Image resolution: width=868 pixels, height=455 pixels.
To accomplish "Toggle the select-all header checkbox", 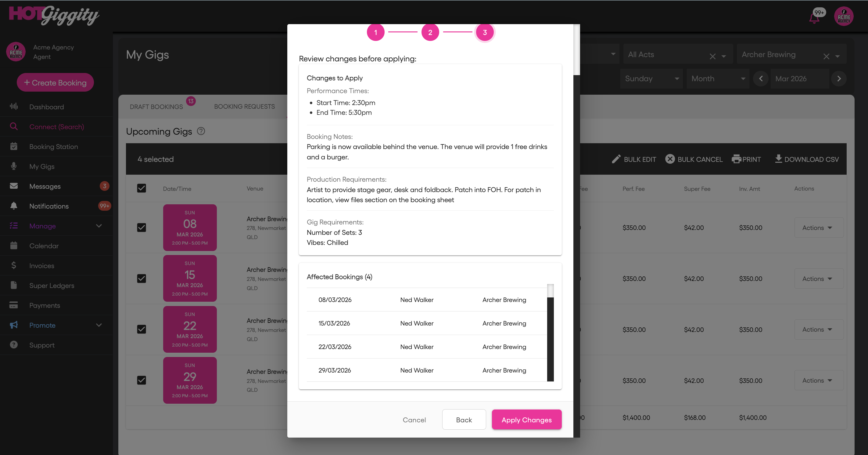I will point(142,188).
